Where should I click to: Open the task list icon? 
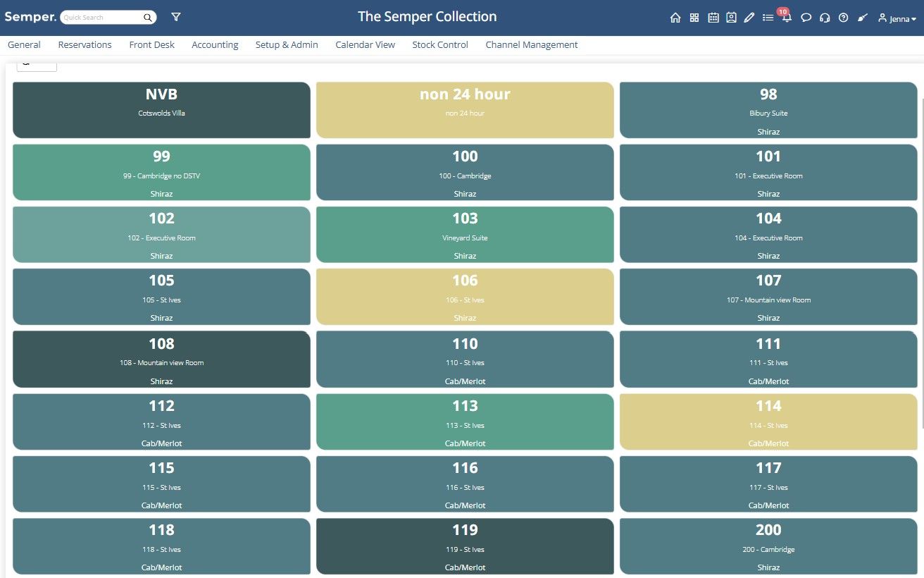click(768, 18)
